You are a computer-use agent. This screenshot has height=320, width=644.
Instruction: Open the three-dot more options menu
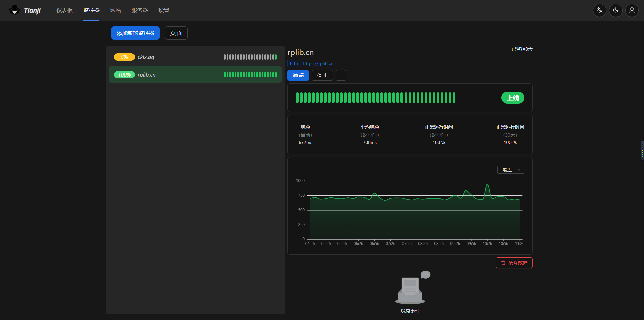pos(341,75)
